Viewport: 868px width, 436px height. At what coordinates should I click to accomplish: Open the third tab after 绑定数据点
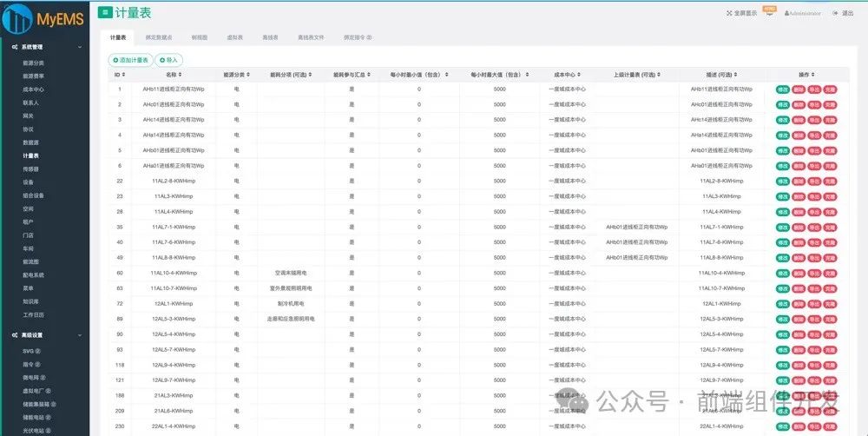click(x=200, y=37)
